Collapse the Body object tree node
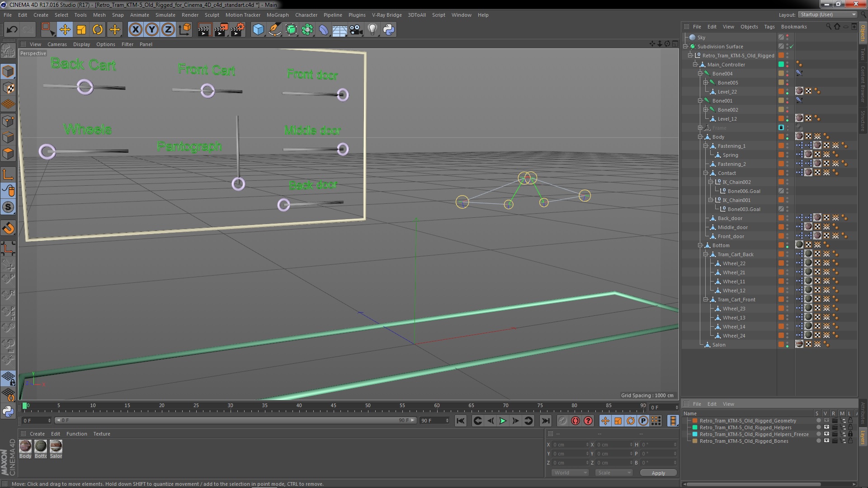The height and width of the screenshot is (488, 868). 700,137
